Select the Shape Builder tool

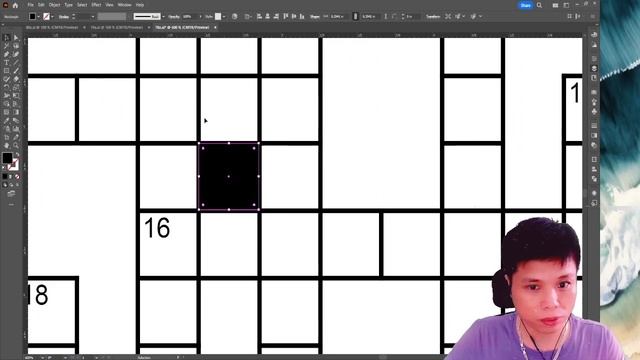[x=7, y=104]
